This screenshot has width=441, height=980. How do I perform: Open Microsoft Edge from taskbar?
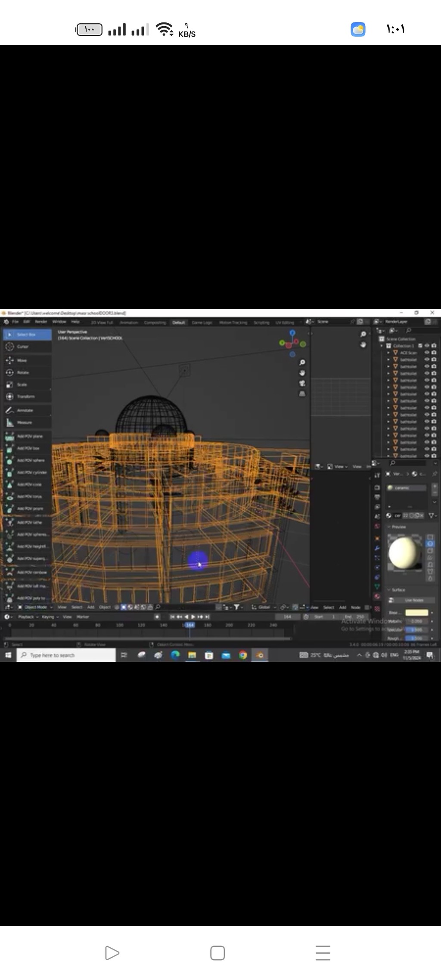coord(175,655)
